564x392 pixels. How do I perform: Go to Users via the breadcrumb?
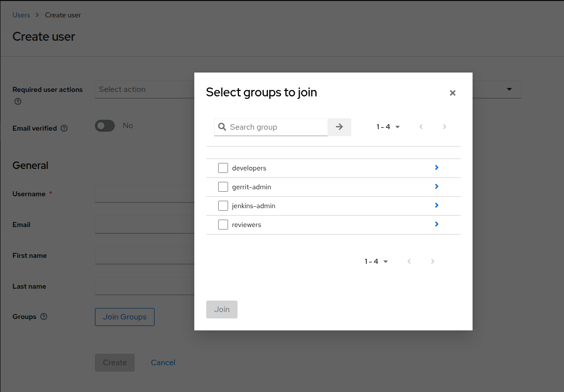[21, 15]
